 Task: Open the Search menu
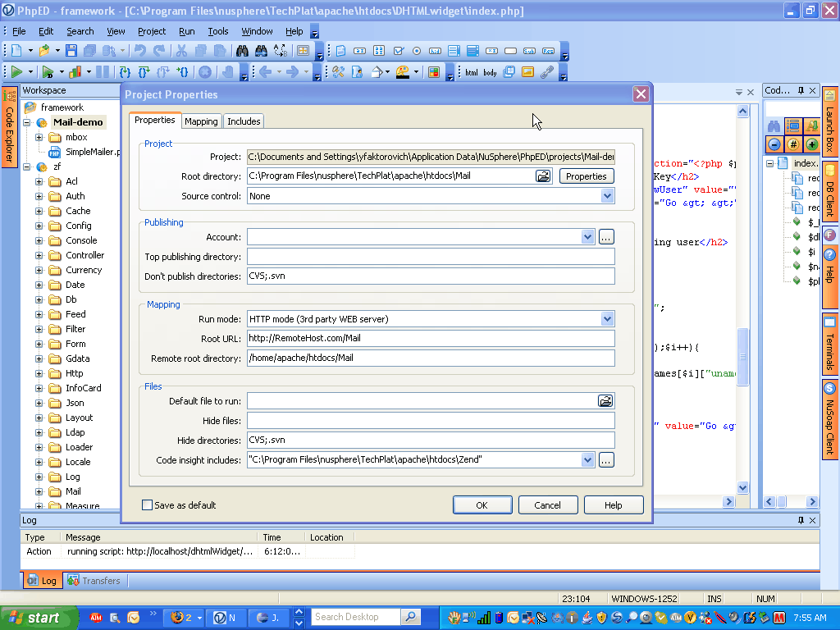point(80,31)
